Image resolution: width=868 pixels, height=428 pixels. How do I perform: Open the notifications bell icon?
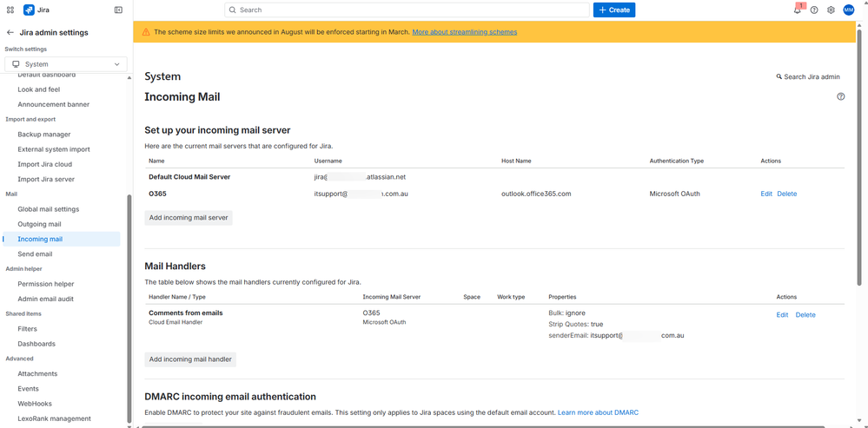(797, 10)
